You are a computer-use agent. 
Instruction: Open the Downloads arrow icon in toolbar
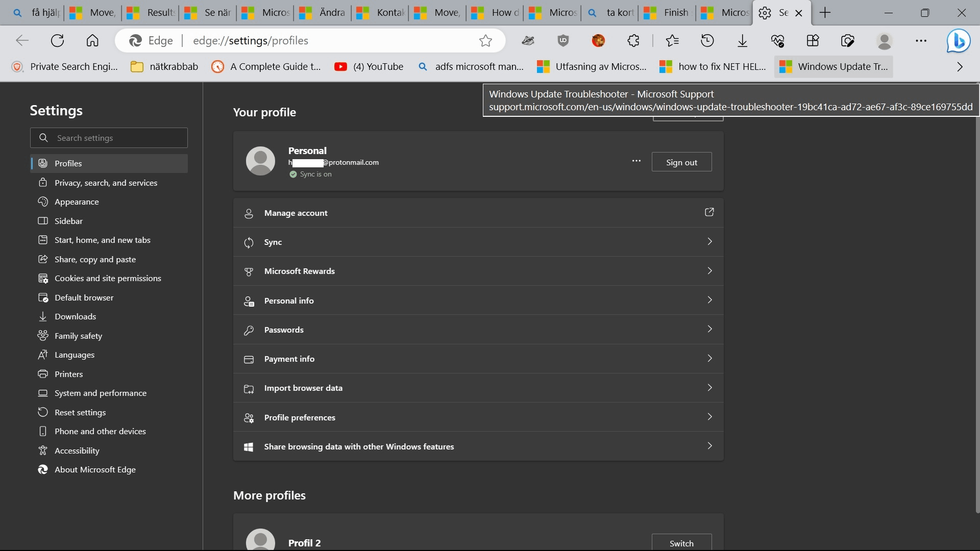[742, 41]
